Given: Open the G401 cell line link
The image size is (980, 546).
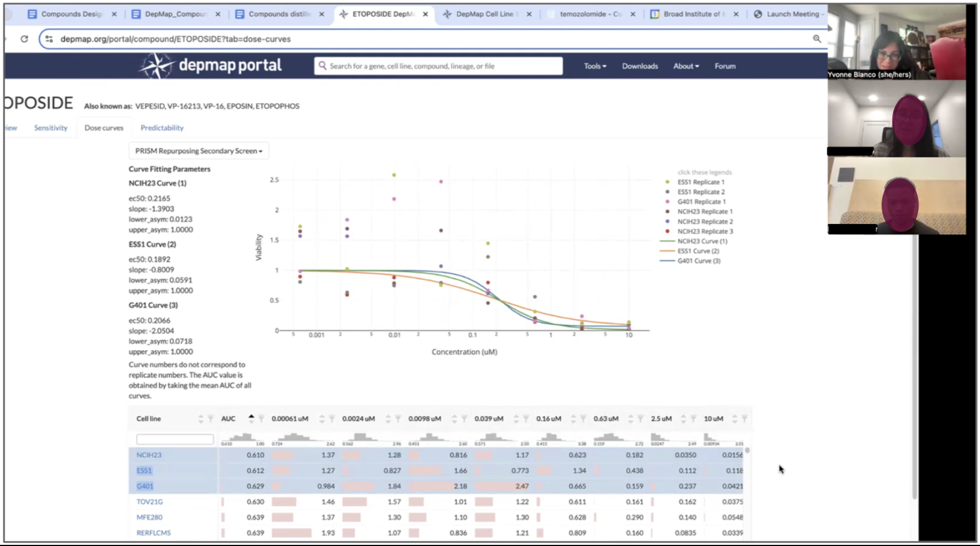Looking at the screenshot, I should [x=145, y=486].
